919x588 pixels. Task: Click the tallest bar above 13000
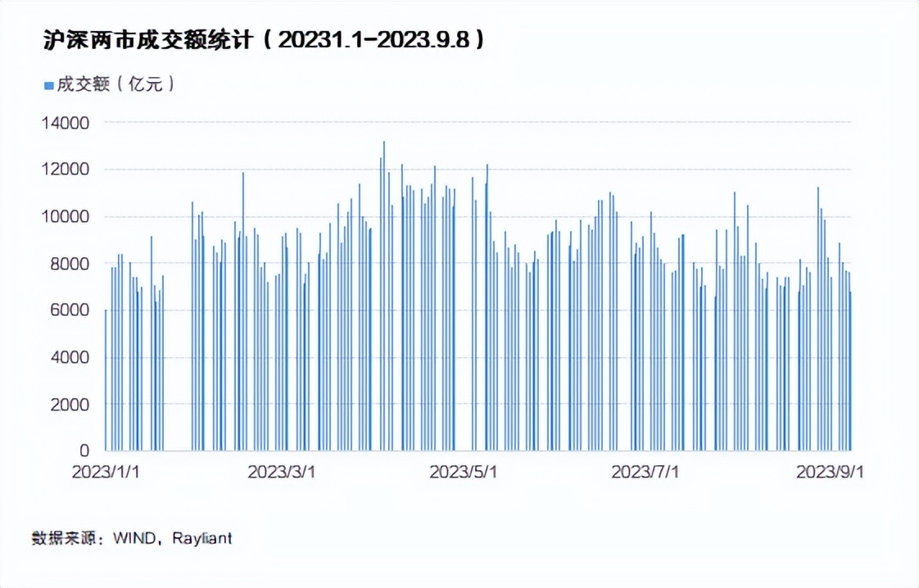pyautogui.click(x=384, y=296)
